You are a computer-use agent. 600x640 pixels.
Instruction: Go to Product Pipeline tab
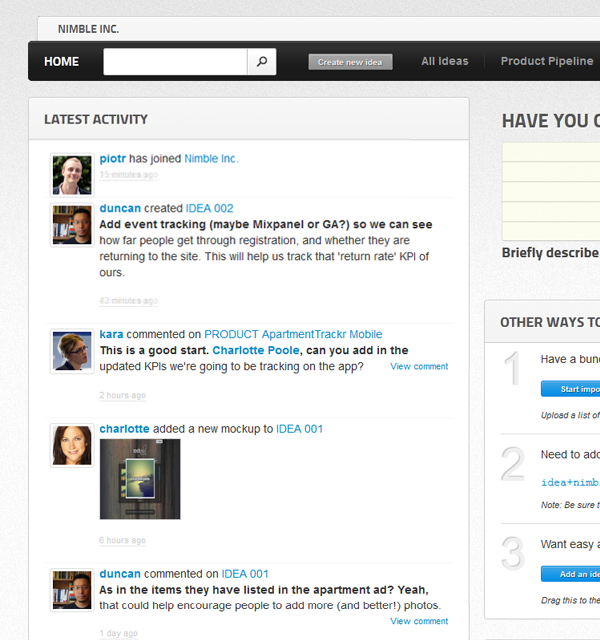[x=547, y=61]
